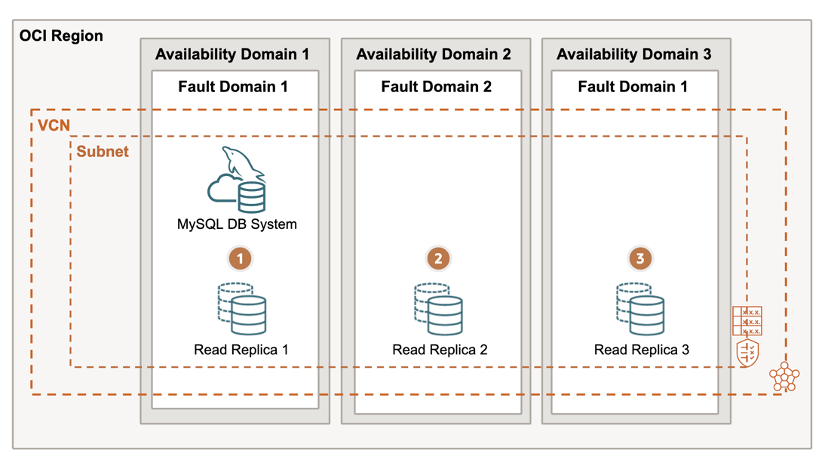Click the orange security list shield icon
Screen dimensions: 832x466
pos(748,353)
